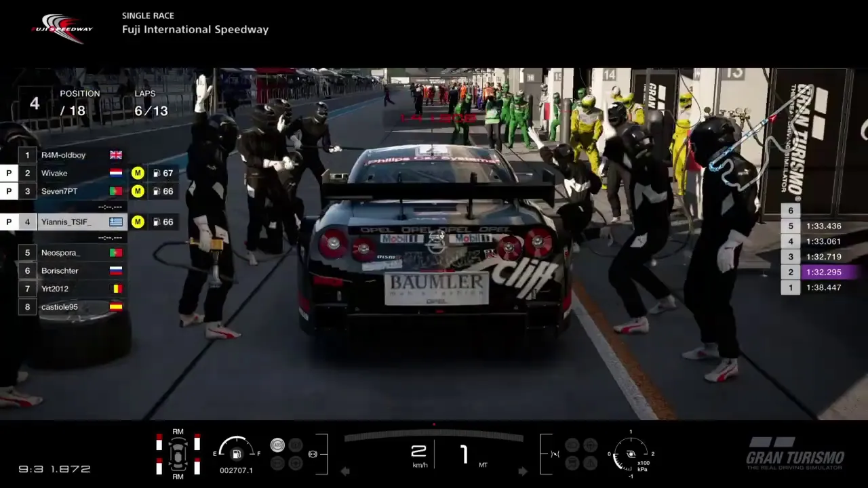This screenshot has height=488, width=868.
Task: Select driver row 'Yrt2012'
Action: click(x=73, y=289)
